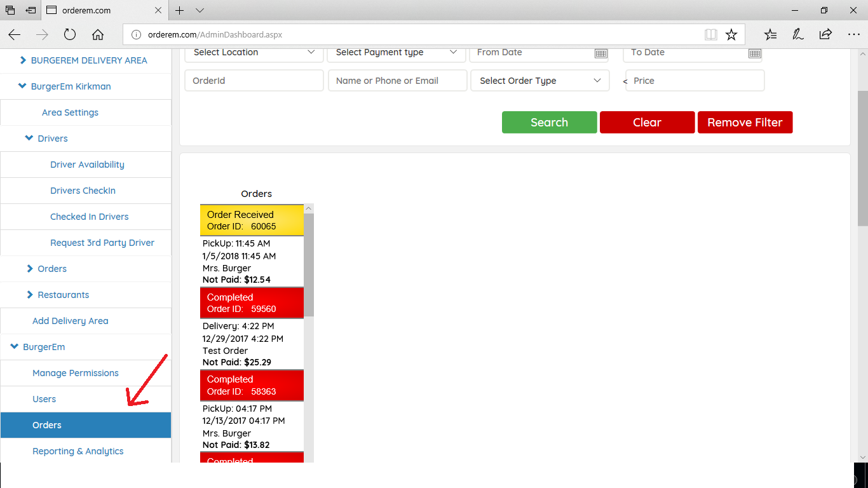
Task: Open the Select Order Type dropdown
Action: (x=539, y=81)
